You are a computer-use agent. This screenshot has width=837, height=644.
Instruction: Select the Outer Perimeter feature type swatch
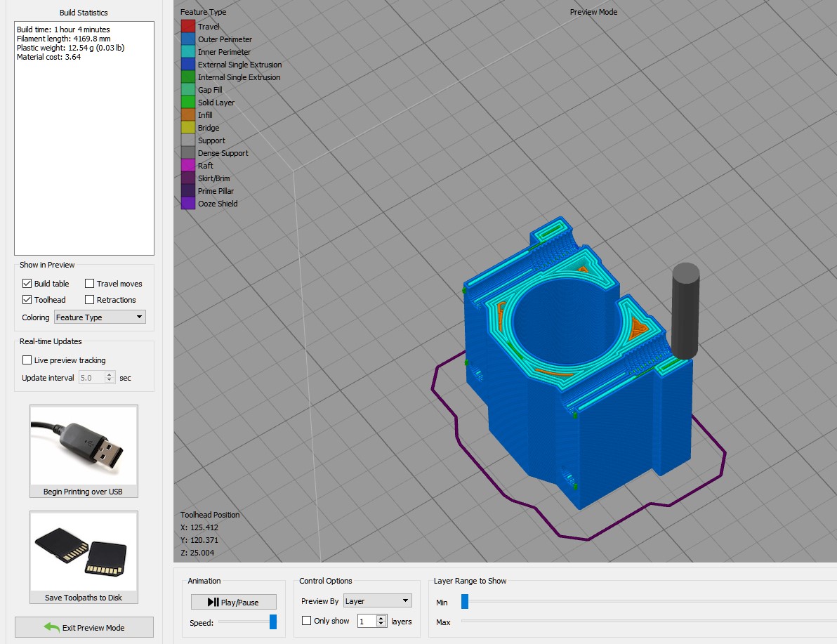[187, 39]
